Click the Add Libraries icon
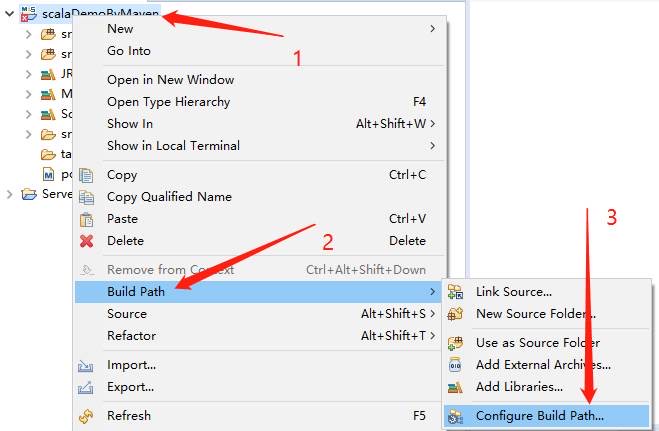Screen dimensions: 659x431 (456, 387)
